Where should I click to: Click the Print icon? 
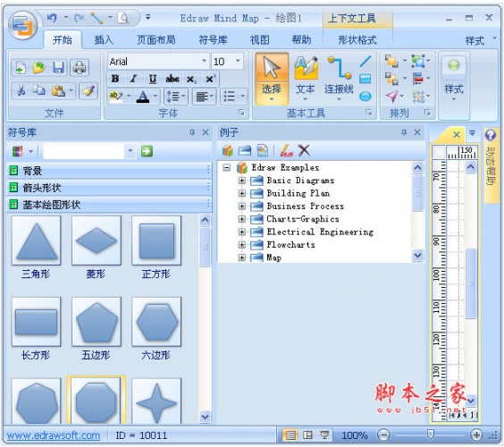[x=79, y=68]
